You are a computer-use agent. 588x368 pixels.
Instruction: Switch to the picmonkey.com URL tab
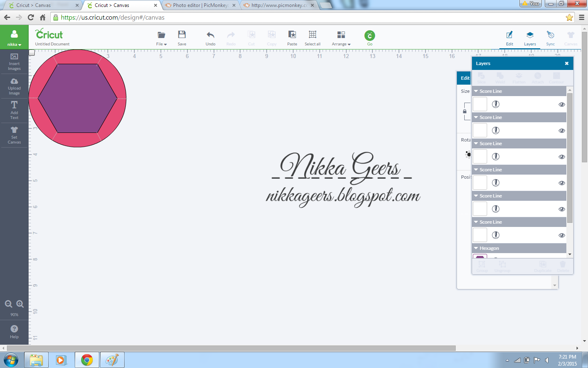(279, 5)
